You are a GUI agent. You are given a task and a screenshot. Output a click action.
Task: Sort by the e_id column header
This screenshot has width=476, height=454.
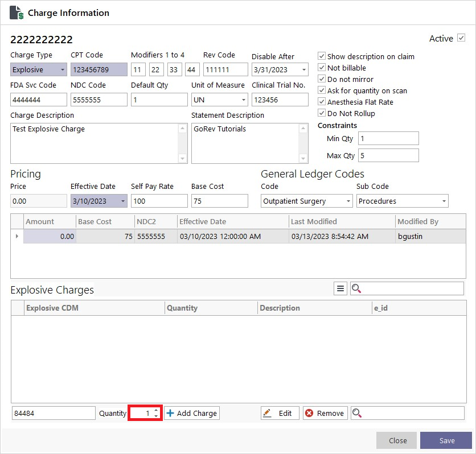[419, 308]
